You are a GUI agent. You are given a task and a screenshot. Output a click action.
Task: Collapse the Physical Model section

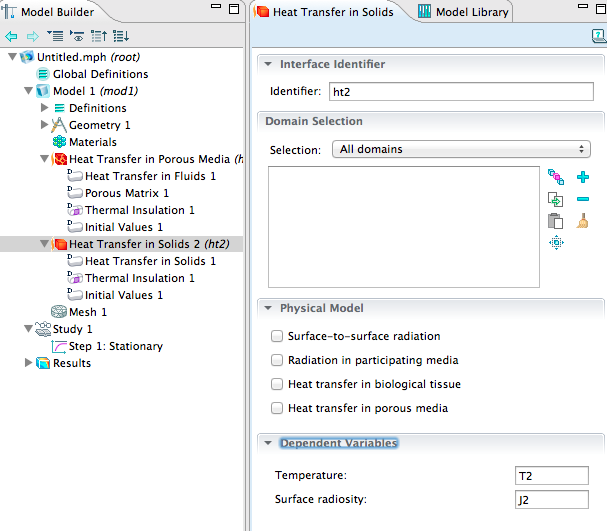pos(267,308)
